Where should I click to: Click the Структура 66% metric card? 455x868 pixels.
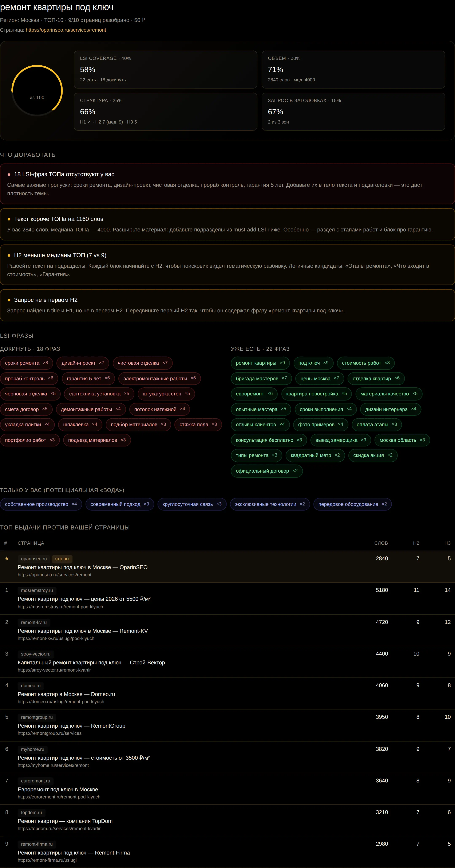(x=165, y=112)
